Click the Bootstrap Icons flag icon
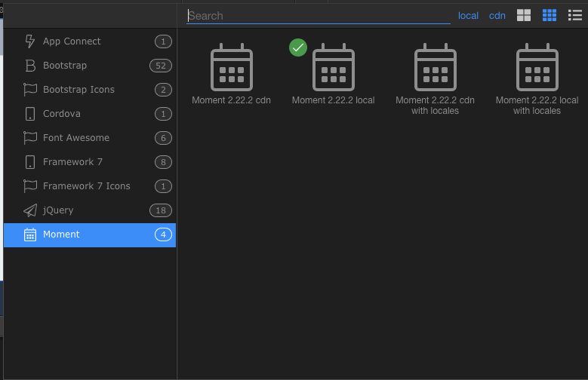Viewport: 588px width, 380px height. click(30, 90)
